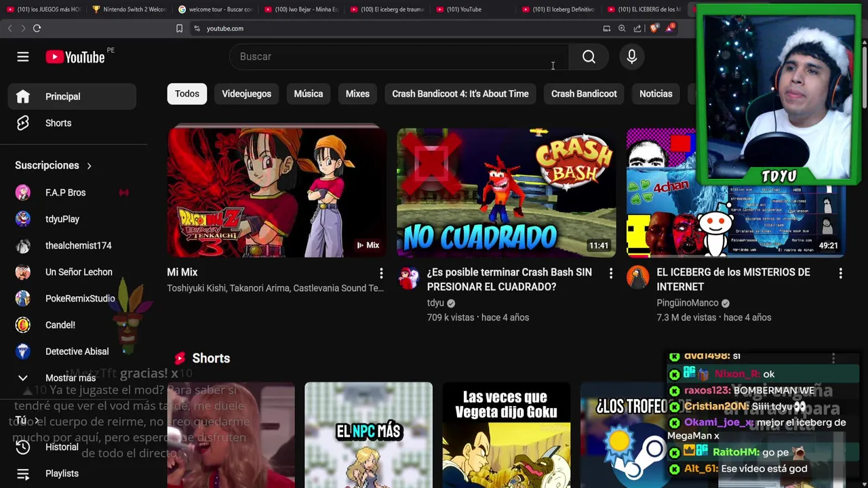Viewport: 868px width, 488px height.
Task: Switch to Nintendo Switch 2 browser tab
Action: (129, 9)
